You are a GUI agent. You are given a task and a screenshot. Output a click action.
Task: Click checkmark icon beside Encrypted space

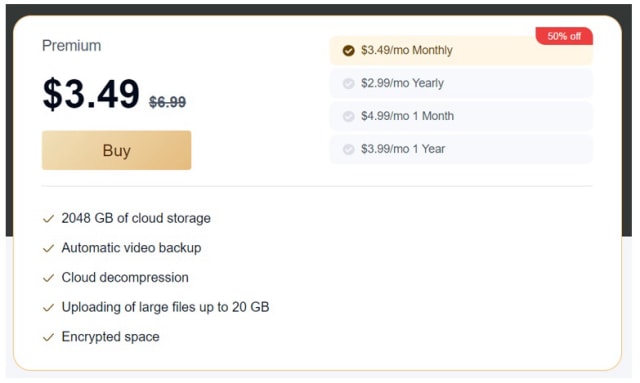pos(48,337)
